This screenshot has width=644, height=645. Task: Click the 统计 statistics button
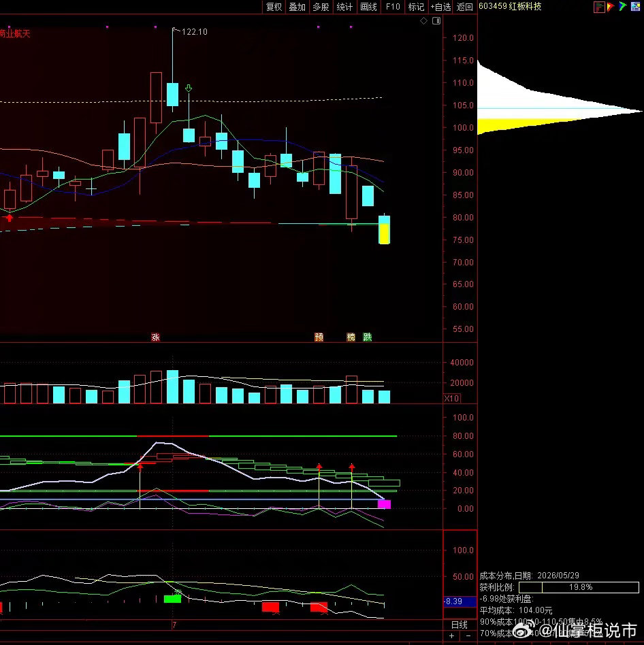click(344, 7)
